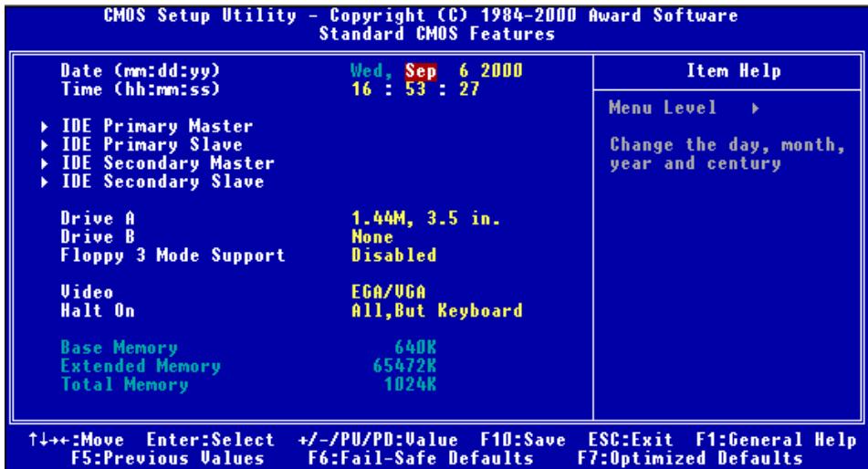Click the arrow keys Move hint

[77, 440]
